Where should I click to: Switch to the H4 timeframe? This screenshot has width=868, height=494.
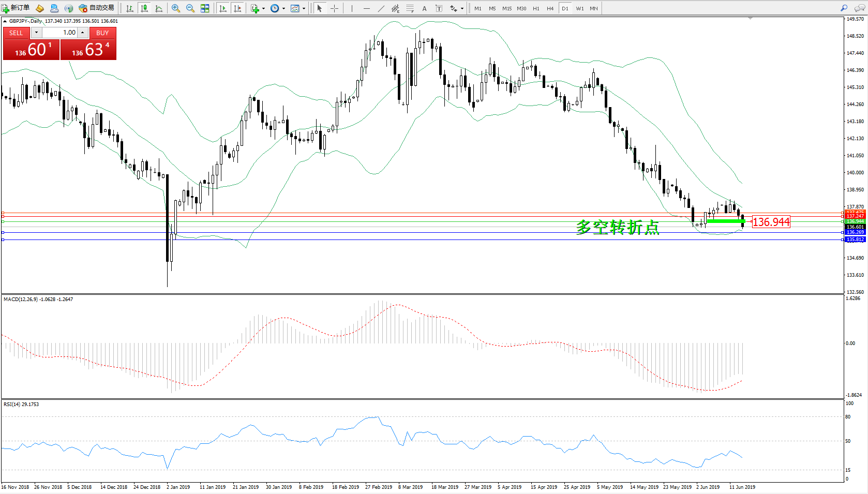[550, 8]
